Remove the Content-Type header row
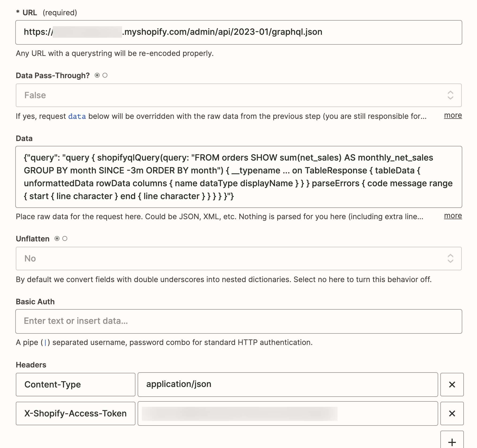Screen dimensions: 477x448 point(452,385)
